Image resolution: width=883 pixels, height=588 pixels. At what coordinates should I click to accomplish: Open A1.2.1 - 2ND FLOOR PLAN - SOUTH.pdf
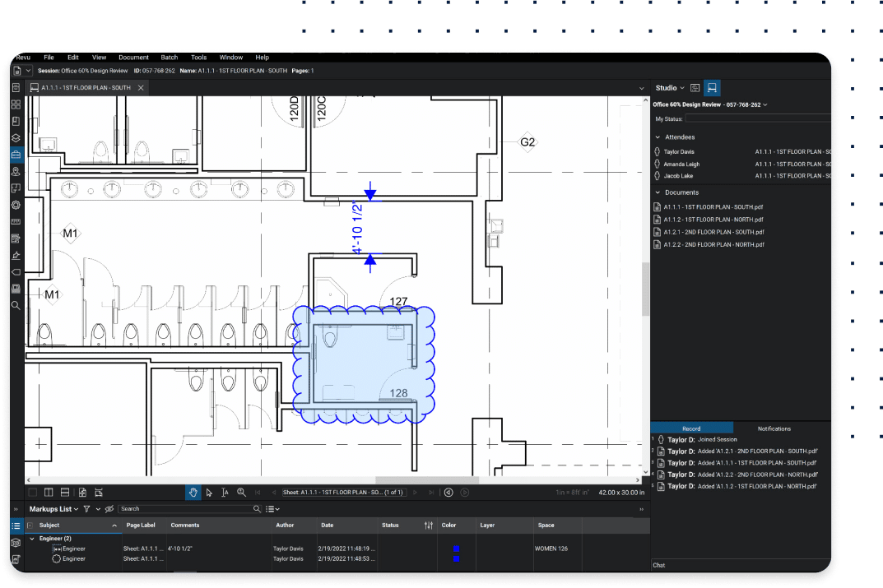[x=713, y=232]
